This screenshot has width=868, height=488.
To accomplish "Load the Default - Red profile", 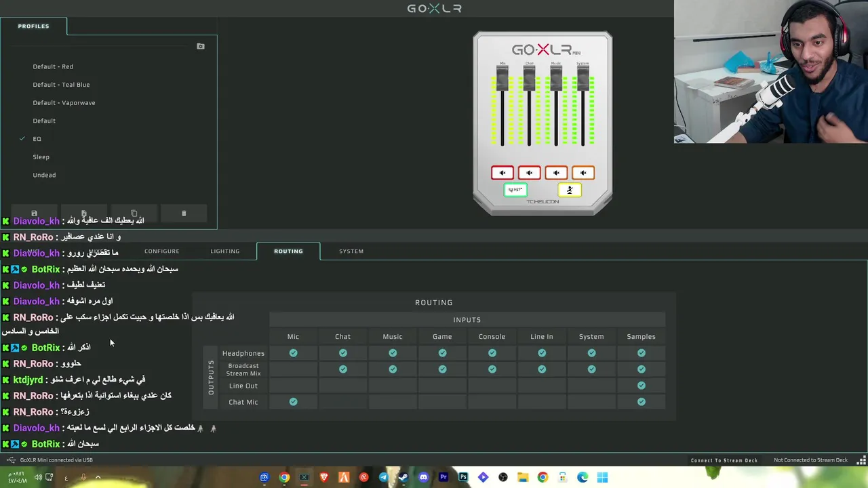I will [x=53, y=66].
